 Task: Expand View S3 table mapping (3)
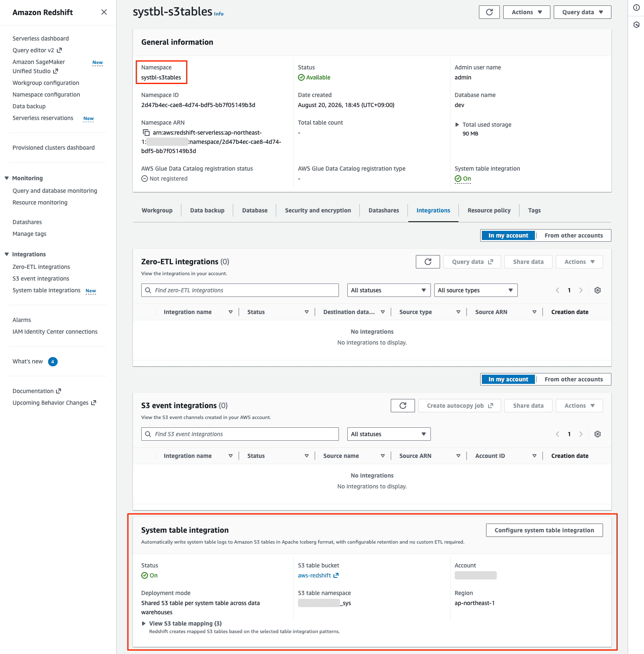182,623
